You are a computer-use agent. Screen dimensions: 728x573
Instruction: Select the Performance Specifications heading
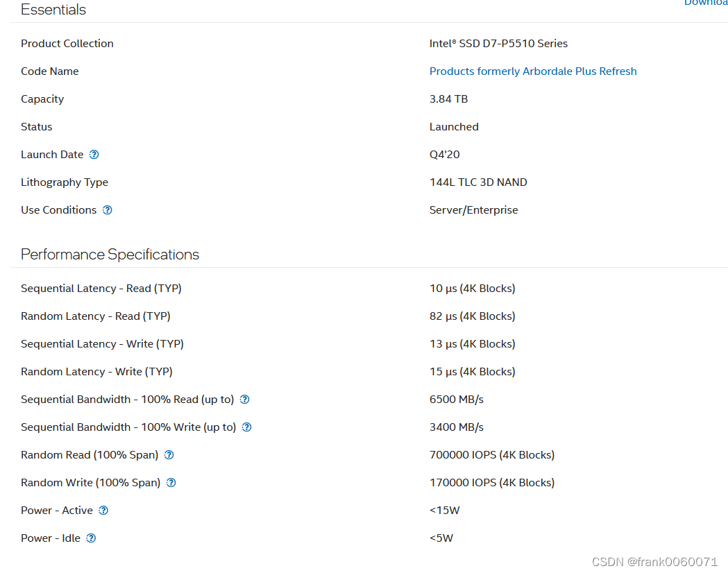(110, 255)
